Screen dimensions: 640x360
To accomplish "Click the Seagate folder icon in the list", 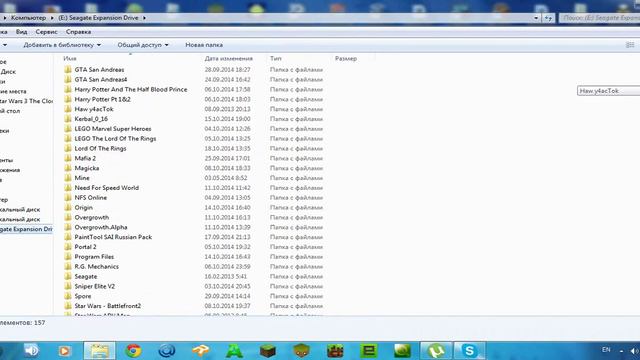I will pyautogui.click(x=68, y=276).
